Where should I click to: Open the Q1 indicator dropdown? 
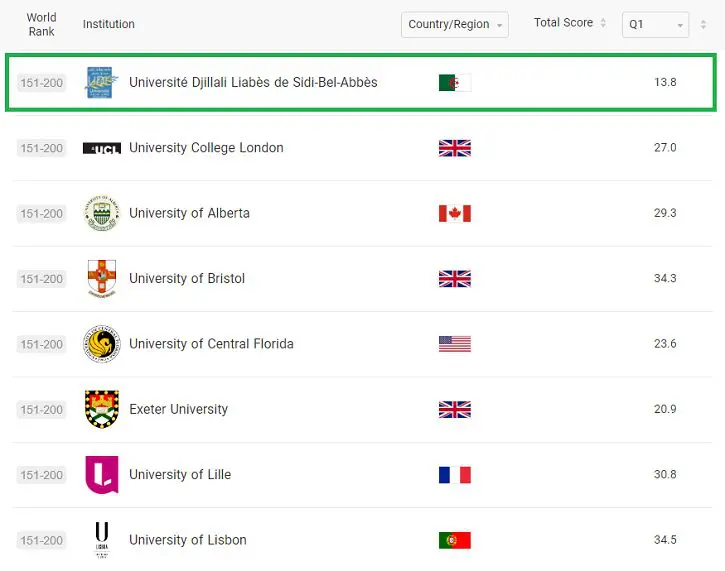click(655, 25)
